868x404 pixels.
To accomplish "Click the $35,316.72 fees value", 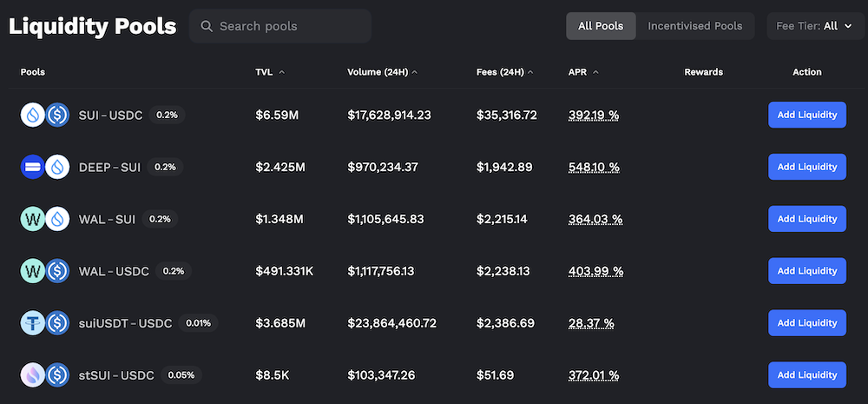I will pyautogui.click(x=507, y=116).
